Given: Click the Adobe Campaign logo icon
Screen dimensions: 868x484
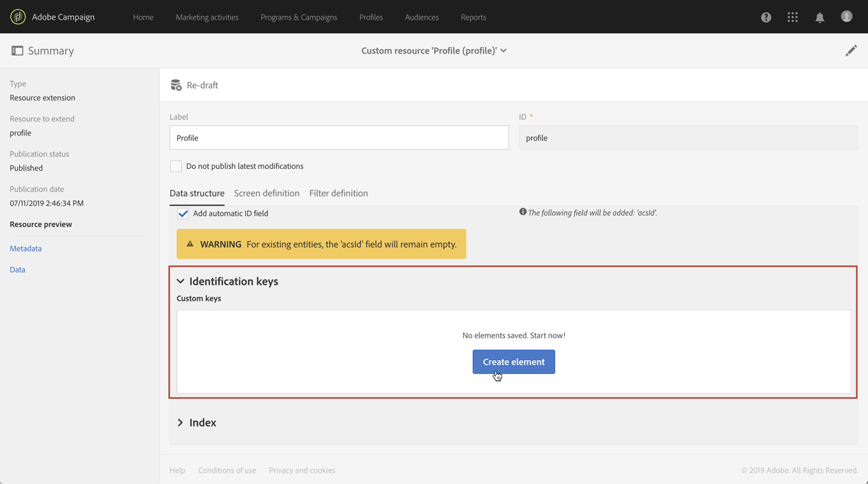Looking at the screenshot, I should [x=18, y=17].
